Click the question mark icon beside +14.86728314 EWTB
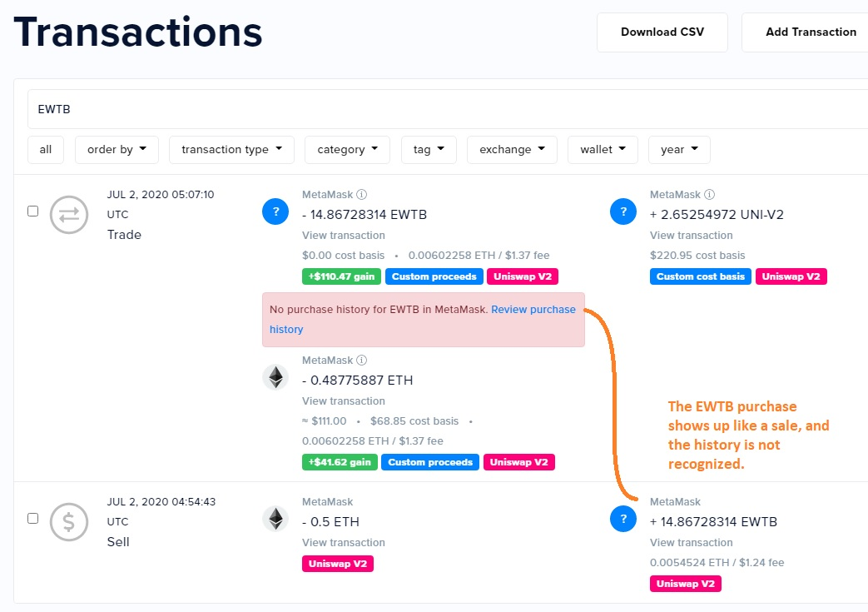 click(623, 519)
